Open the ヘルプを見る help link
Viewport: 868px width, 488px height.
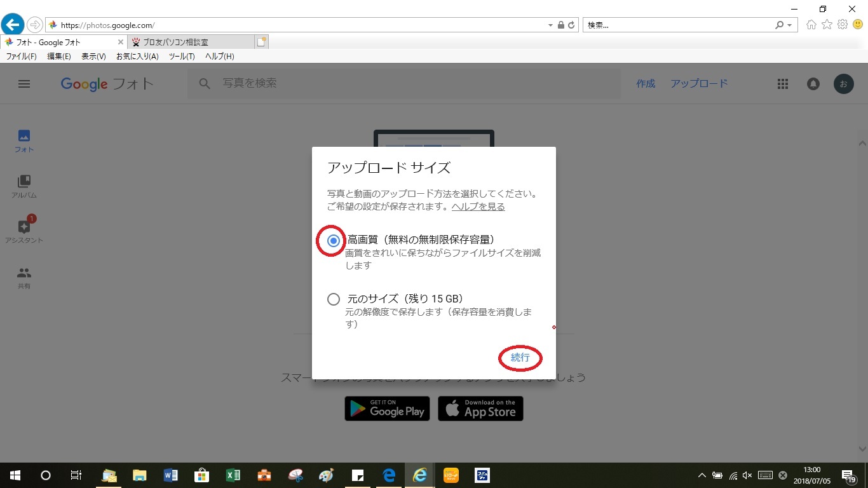tap(478, 207)
